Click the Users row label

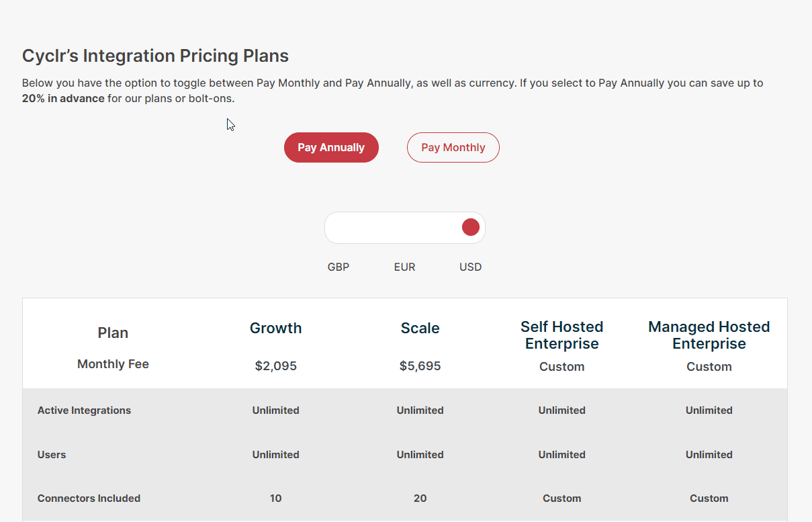pos(52,455)
